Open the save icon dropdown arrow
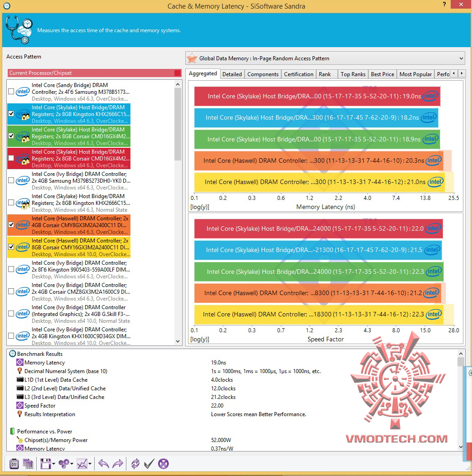Image resolution: width=472 pixels, height=476 pixels. click(54, 464)
